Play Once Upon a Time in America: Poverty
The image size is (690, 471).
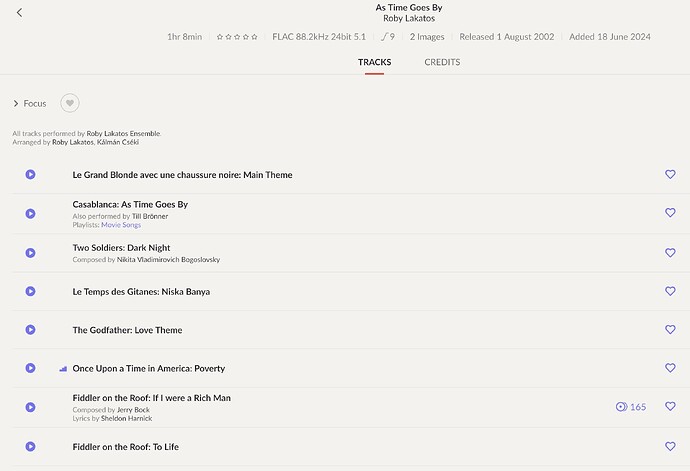pyautogui.click(x=30, y=368)
